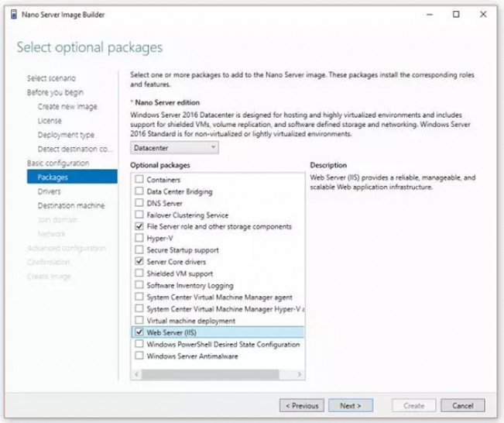Cancel the image builder wizard

463,406
